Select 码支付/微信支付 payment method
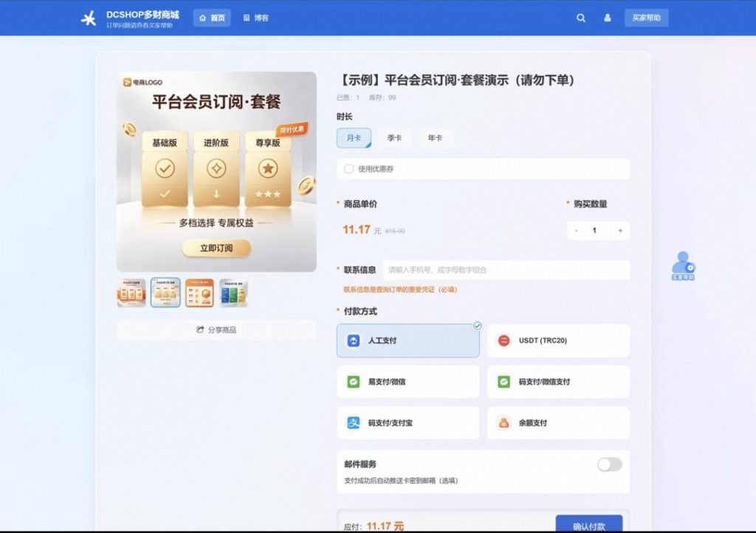This screenshot has width=756, height=533. click(x=558, y=382)
